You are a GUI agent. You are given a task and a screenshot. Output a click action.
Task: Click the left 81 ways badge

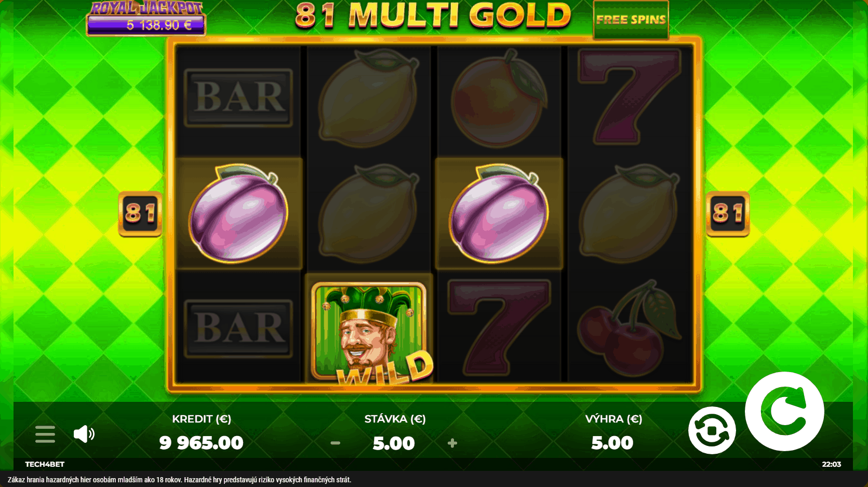(140, 214)
